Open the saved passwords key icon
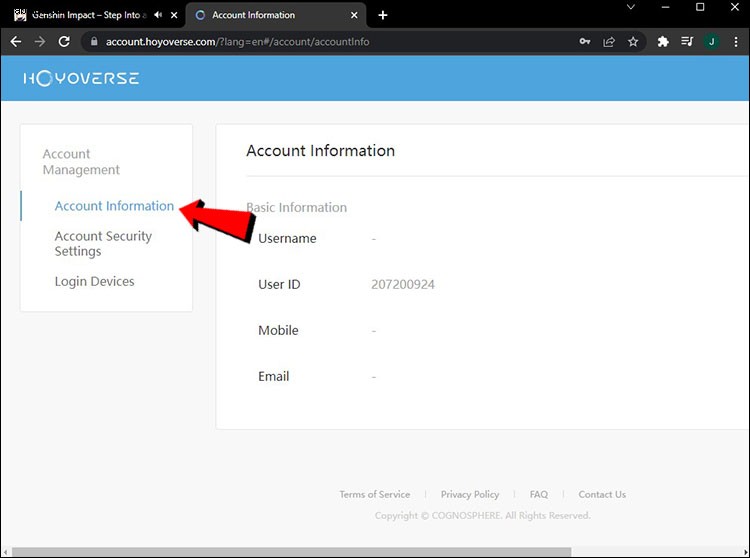 click(585, 42)
